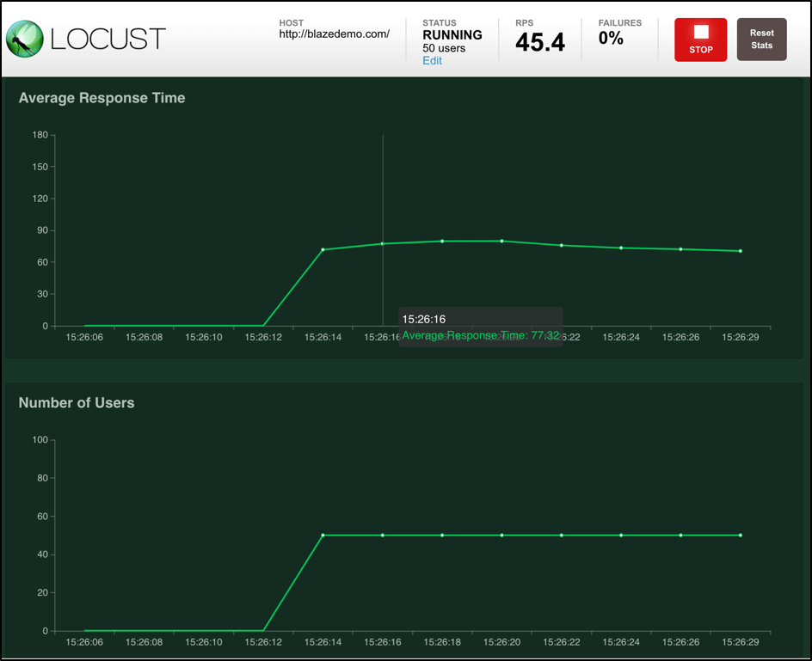812x661 pixels.
Task: Click the 100 y-axis label on the users chart
Action: [40, 440]
